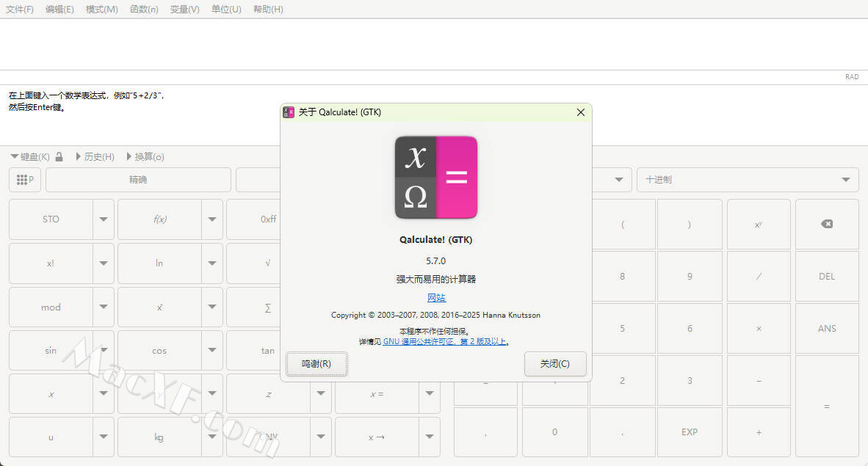The width and height of the screenshot is (868, 466).
Task: Click the open parenthesis ( key
Action: coord(623,224)
